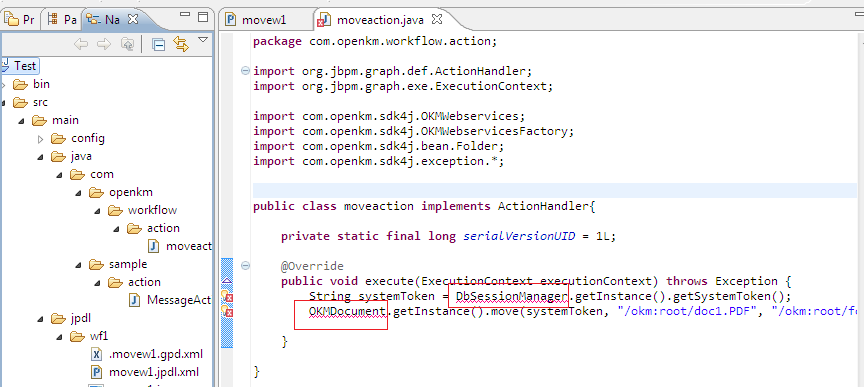The image size is (864, 387).
Task: Fold the execute method block
Action: point(245,266)
